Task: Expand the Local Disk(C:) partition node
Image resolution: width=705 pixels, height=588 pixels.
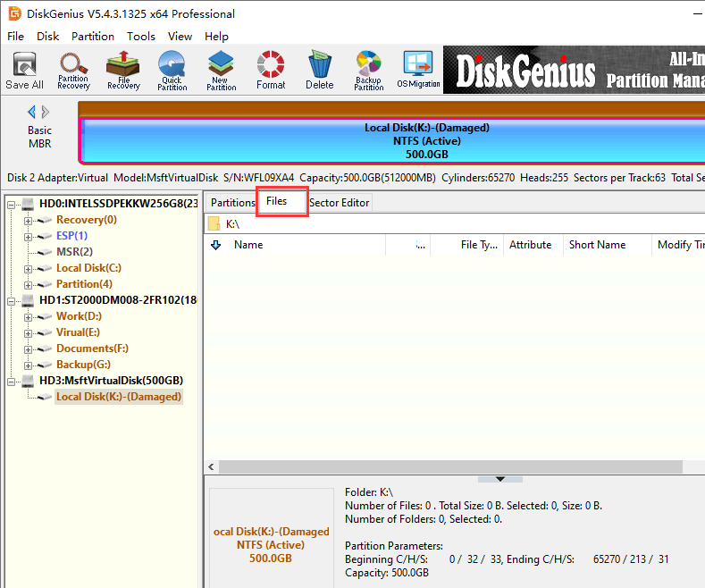Action: tap(28, 268)
